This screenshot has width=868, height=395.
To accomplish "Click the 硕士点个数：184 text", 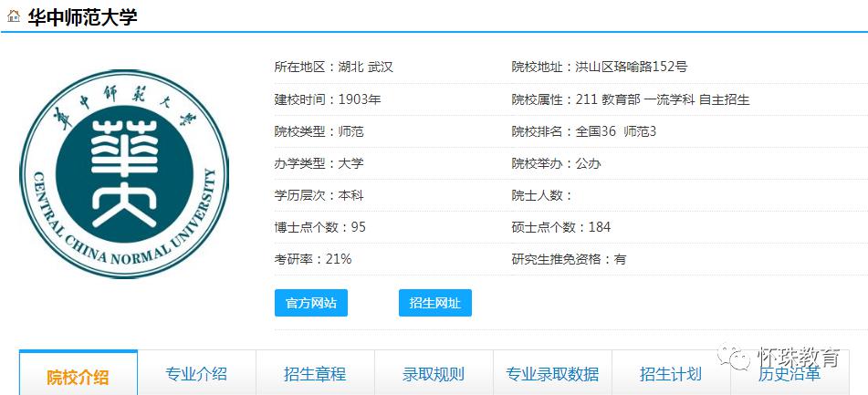I will pyautogui.click(x=561, y=227).
